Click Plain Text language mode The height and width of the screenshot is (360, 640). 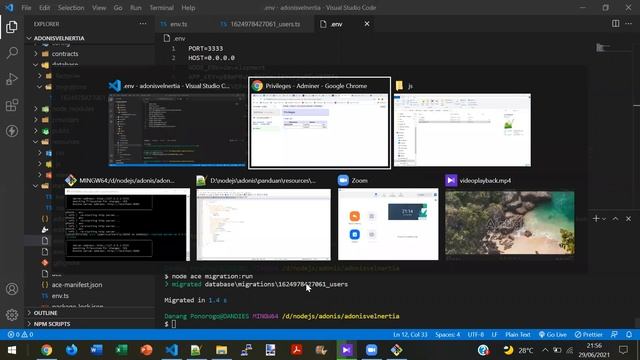point(518,334)
